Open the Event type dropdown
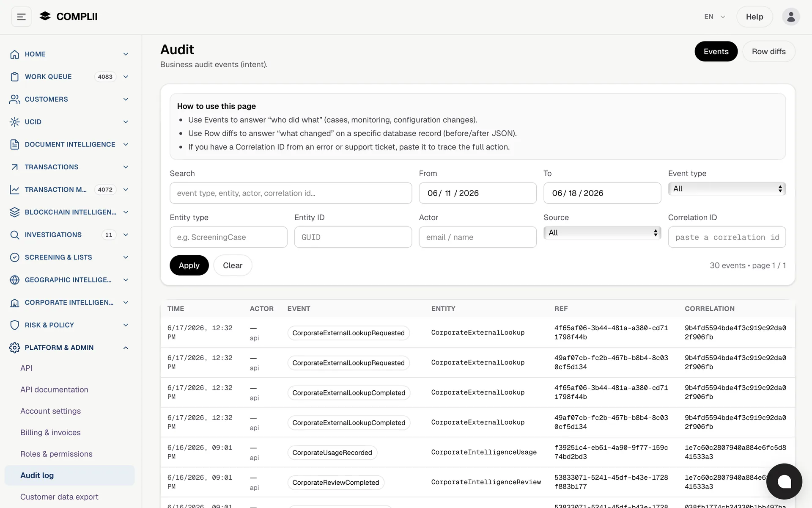 727,189
